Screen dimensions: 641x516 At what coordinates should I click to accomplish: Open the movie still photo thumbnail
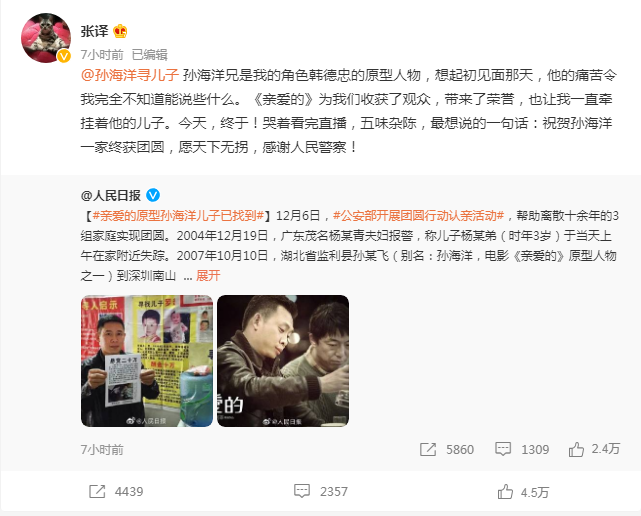(283, 361)
